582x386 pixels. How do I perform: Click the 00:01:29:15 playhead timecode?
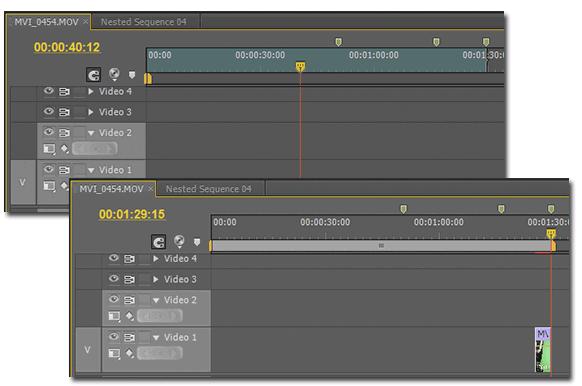coord(132,214)
